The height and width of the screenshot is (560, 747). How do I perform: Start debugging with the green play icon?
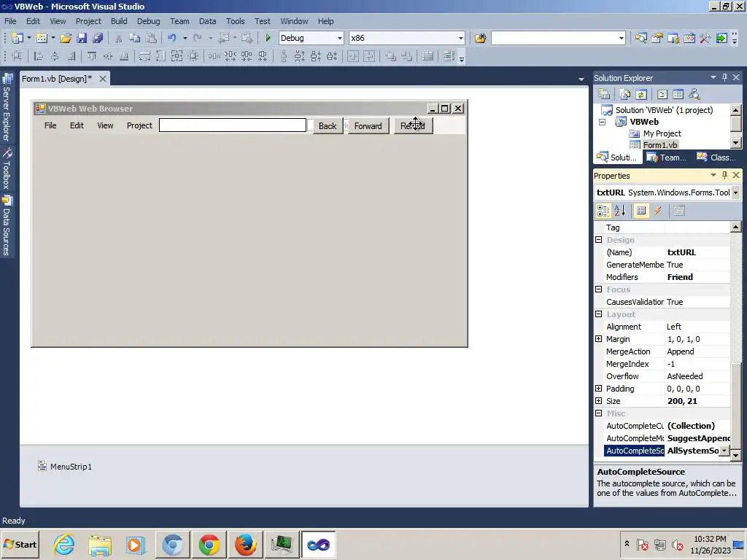tap(268, 38)
